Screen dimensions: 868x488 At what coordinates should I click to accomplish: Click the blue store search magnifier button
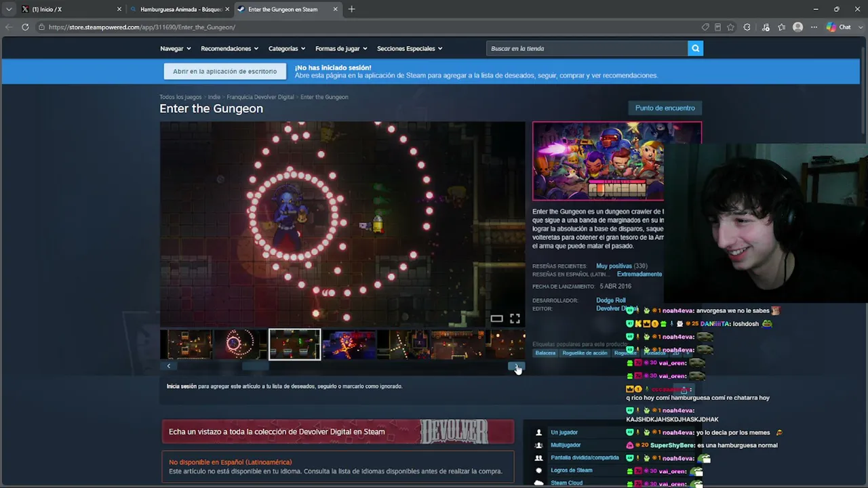click(695, 48)
